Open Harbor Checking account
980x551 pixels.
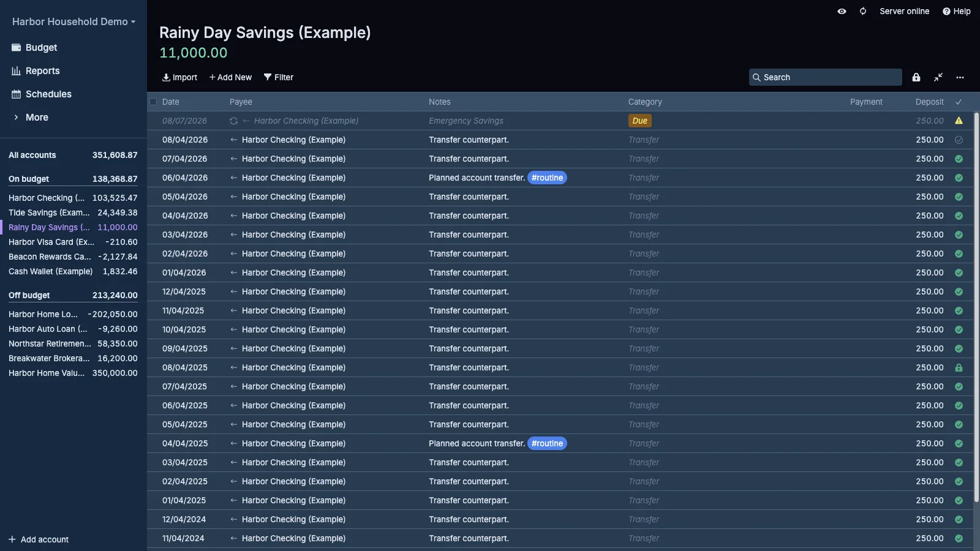point(73,198)
